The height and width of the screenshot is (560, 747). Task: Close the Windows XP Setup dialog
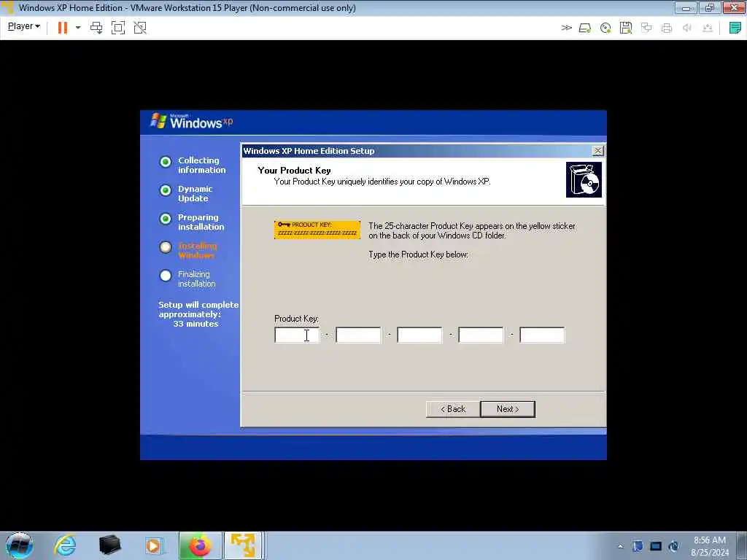tap(597, 151)
